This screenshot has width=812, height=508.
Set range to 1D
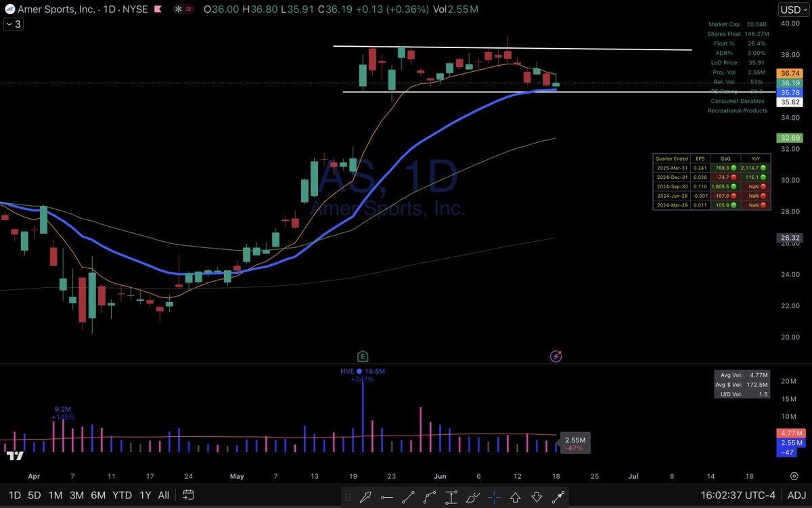coord(14,494)
